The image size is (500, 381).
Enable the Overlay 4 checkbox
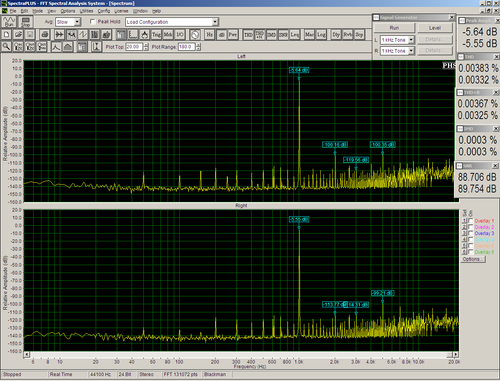(x=471, y=240)
